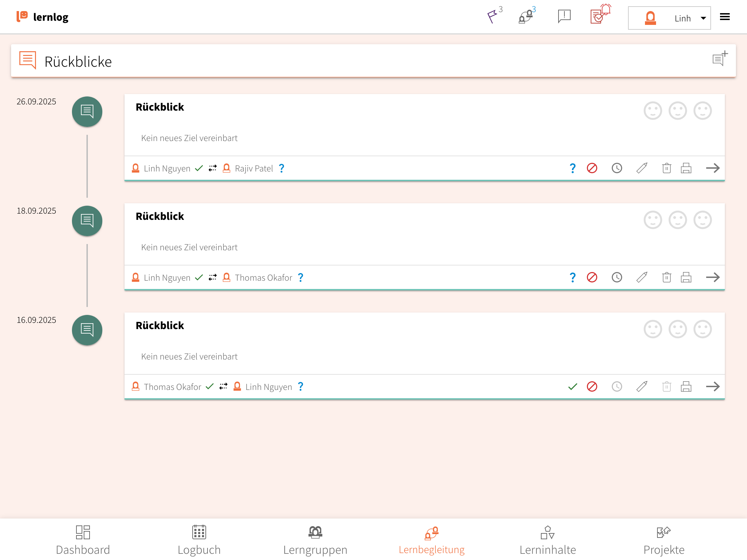Viewport: 747px width, 560px height.
Task: Click the clock icon on 26.09.2025 entry
Action: click(617, 168)
